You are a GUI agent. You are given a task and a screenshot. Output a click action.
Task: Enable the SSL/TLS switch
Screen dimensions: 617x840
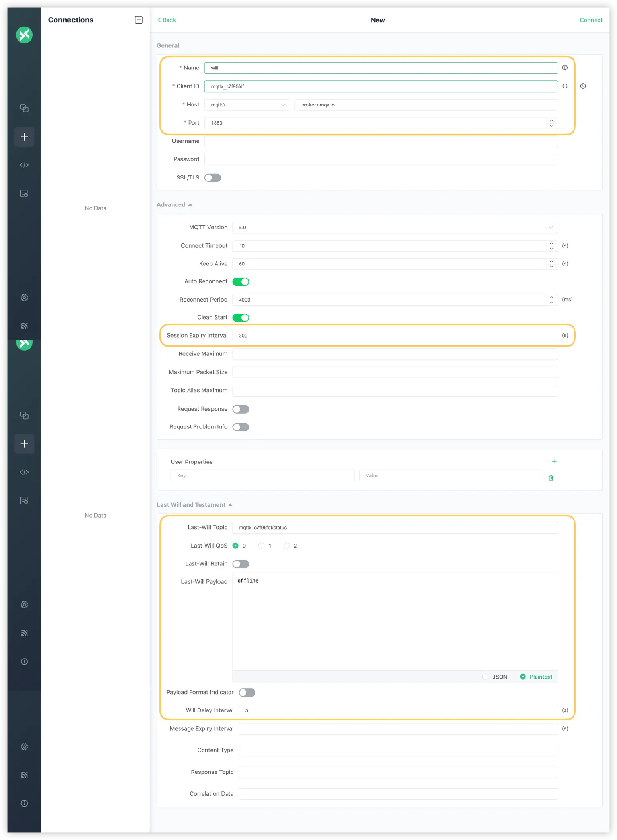coord(212,178)
